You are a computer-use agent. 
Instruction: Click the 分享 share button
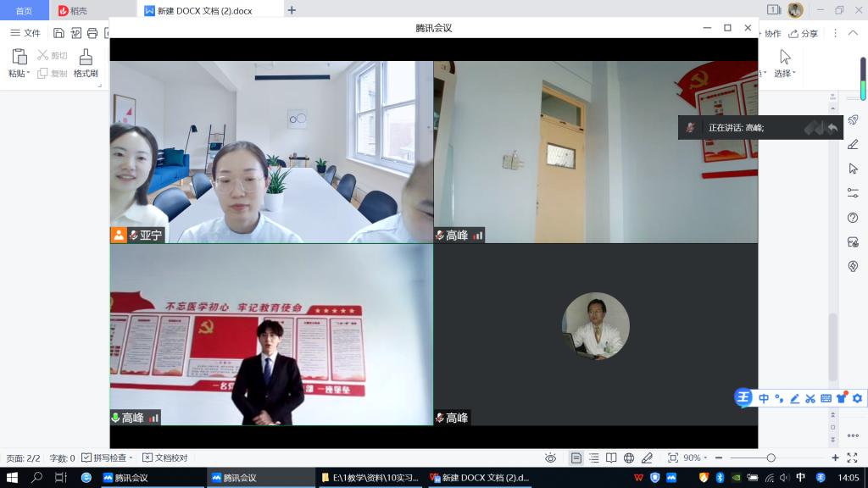point(804,33)
